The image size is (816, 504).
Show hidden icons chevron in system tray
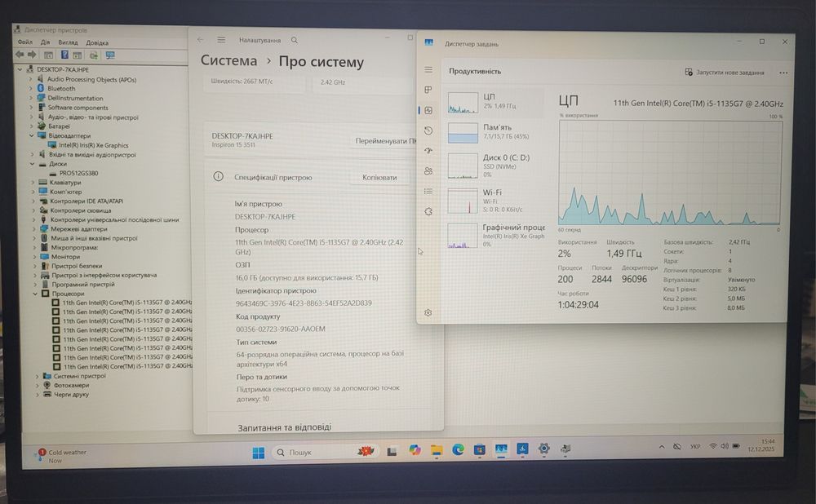click(x=662, y=447)
